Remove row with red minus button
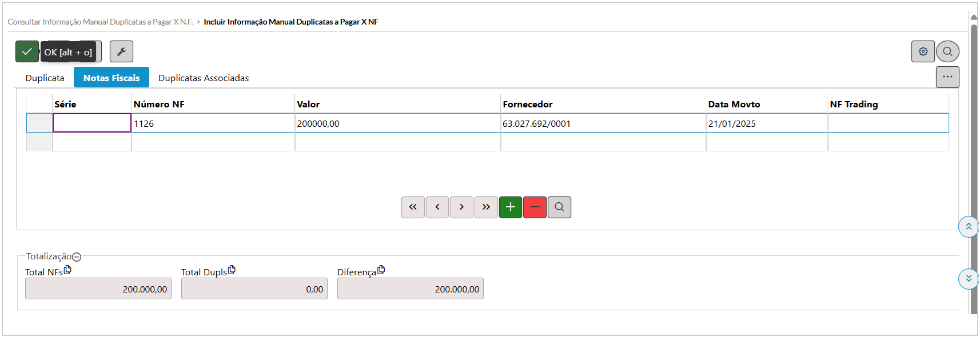 coord(535,207)
